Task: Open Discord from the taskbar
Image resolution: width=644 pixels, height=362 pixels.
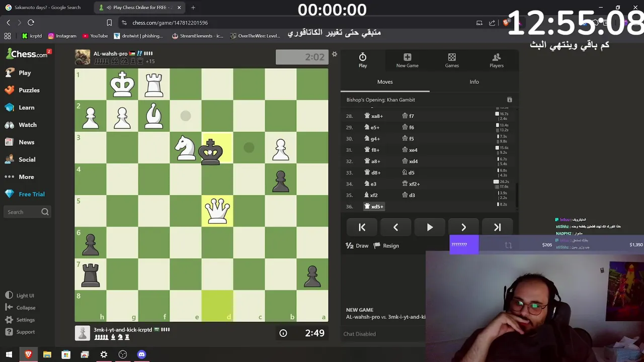Action: tap(141, 355)
